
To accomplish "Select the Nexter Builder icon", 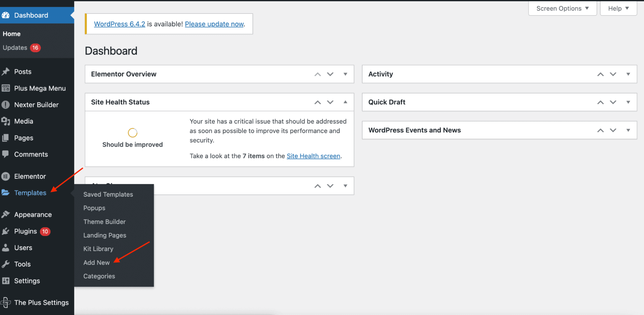I will point(6,104).
